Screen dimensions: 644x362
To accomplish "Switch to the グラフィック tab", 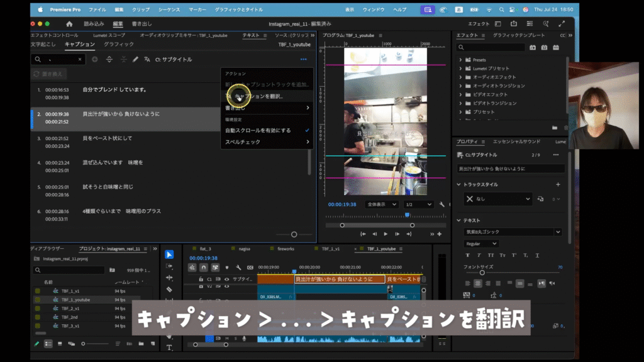I will 119,45.
